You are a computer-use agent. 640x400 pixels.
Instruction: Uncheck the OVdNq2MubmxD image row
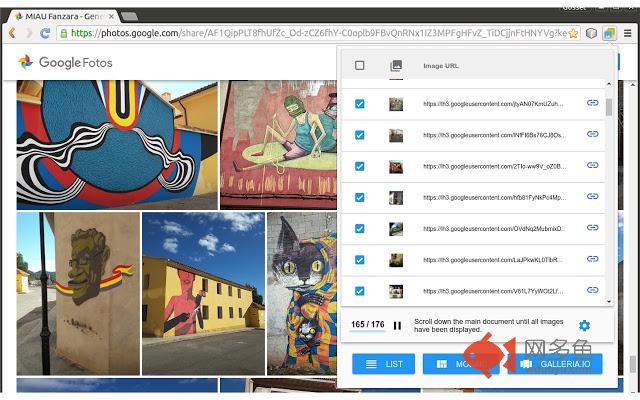pyautogui.click(x=360, y=229)
